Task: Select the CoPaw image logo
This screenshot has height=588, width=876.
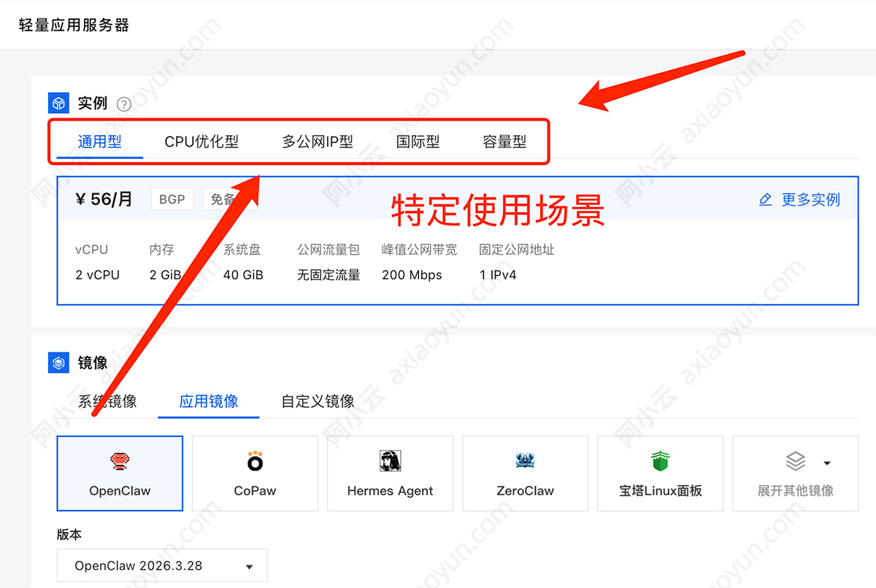Action: [x=254, y=461]
